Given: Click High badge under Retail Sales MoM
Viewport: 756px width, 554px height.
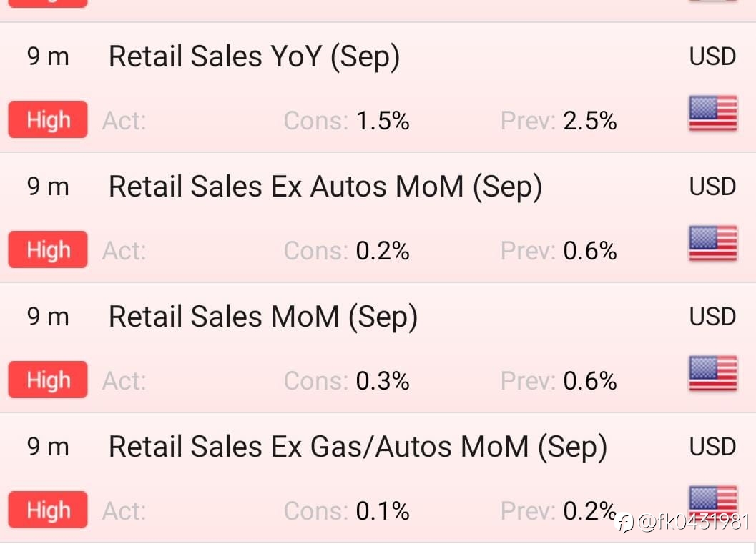Looking at the screenshot, I should click(x=48, y=380).
